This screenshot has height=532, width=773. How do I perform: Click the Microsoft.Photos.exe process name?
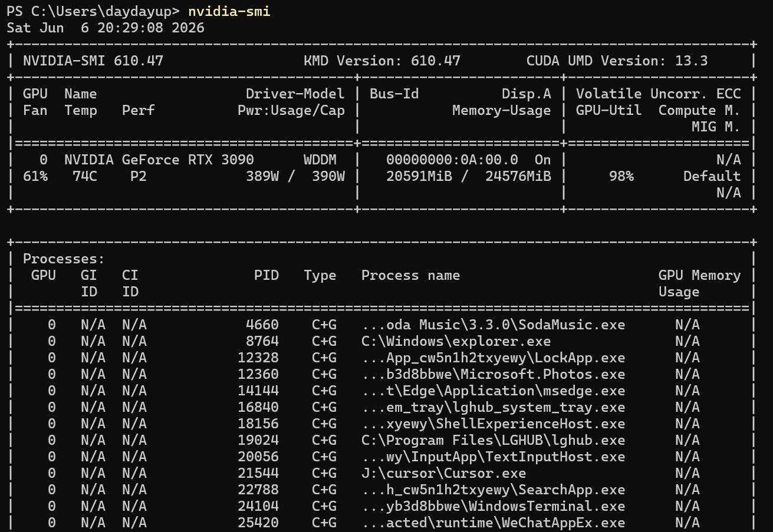pos(493,374)
